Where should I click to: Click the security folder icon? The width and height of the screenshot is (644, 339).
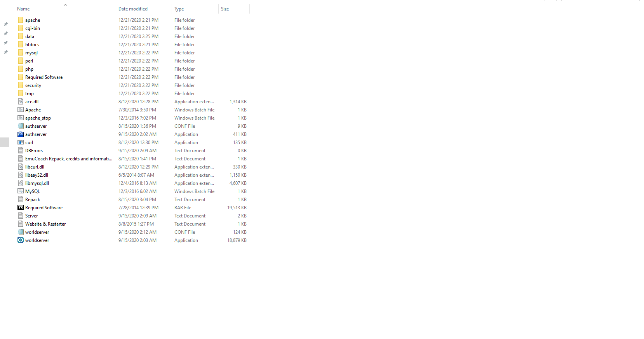(x=21, y=85)
